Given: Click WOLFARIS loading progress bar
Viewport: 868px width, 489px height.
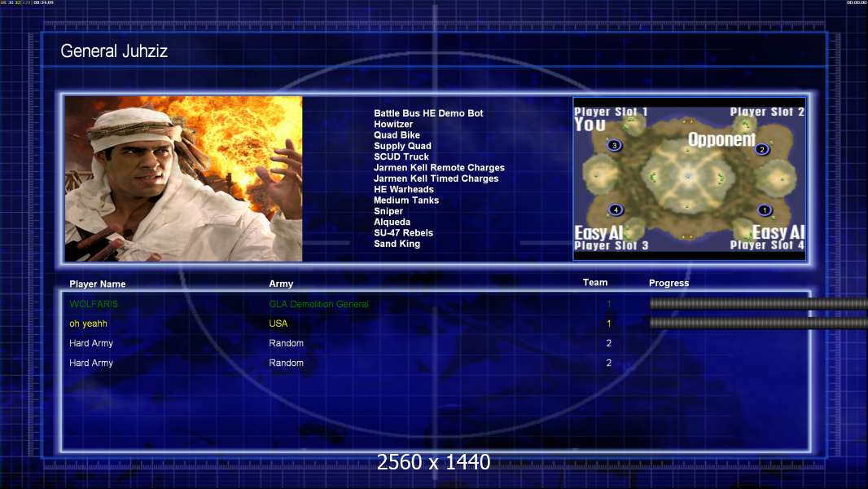Looking at the screenshot, I should (758, 303).
